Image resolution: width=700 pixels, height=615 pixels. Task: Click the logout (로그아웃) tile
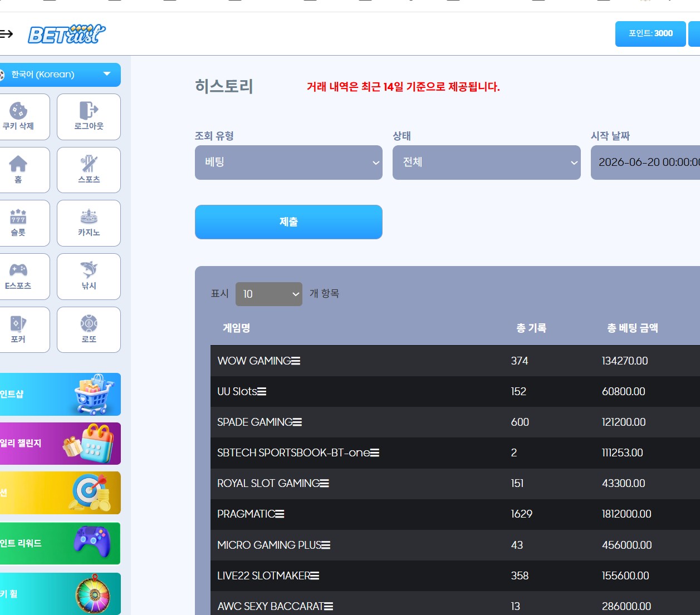(89, 117)
